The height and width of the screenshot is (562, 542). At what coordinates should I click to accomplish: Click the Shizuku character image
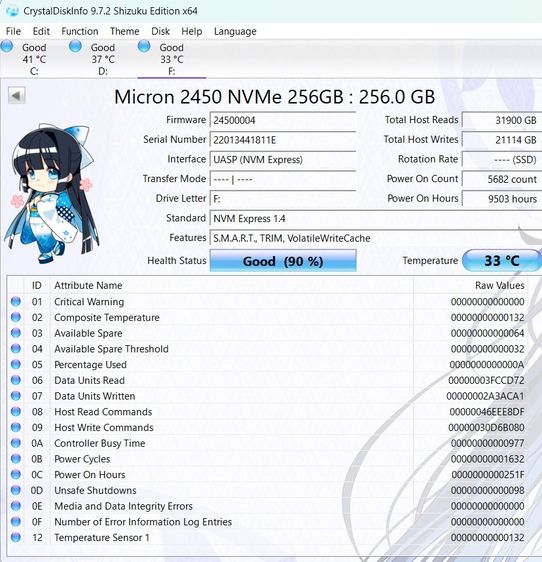click(x=51, y=194)
